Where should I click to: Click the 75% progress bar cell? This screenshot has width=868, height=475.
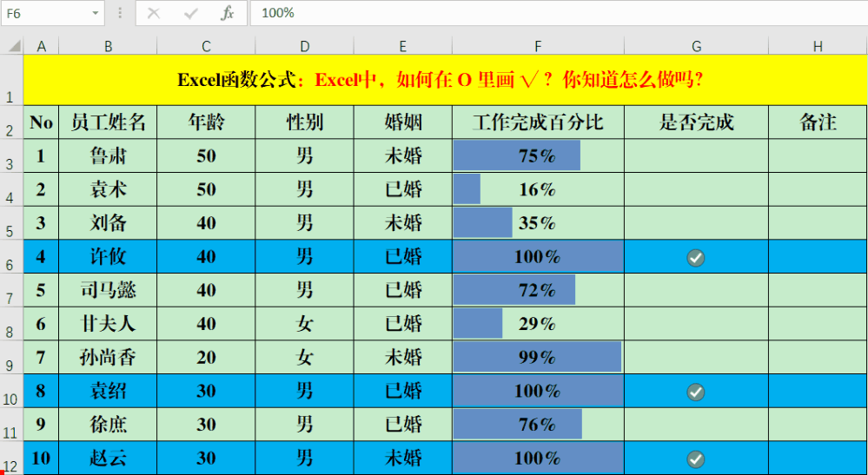click(x=538, y=156)
